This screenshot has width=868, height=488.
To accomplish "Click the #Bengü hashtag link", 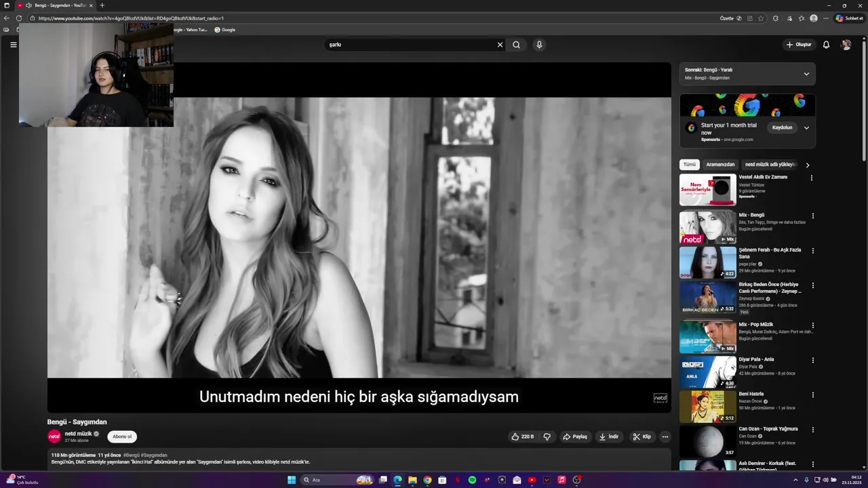I will (x=131, y=455).
